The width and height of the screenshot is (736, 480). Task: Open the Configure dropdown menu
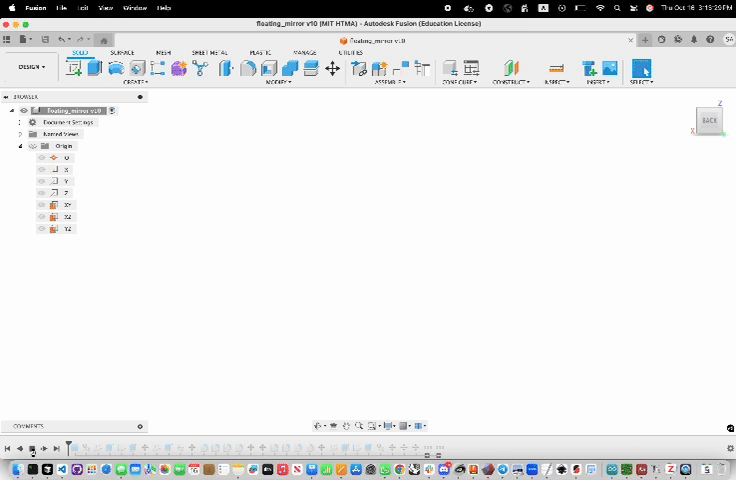[459, 82]
